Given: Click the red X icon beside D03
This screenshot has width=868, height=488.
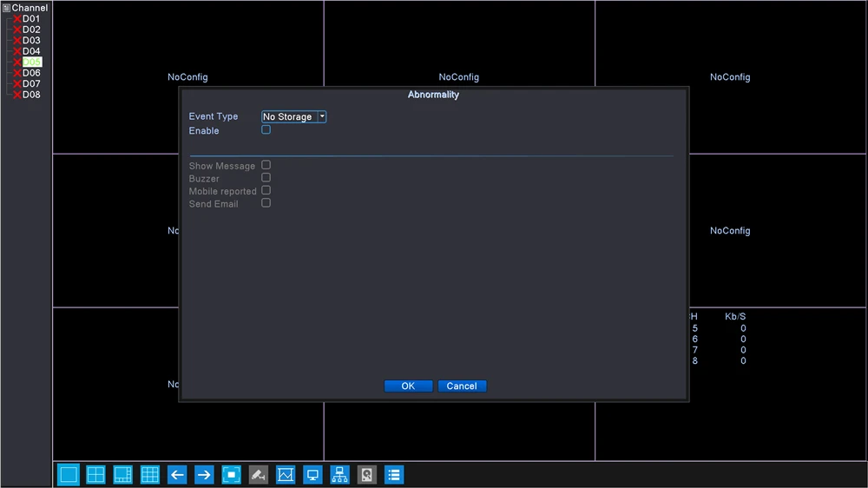Looking at the screenshot, I should (x=17, y=41).
